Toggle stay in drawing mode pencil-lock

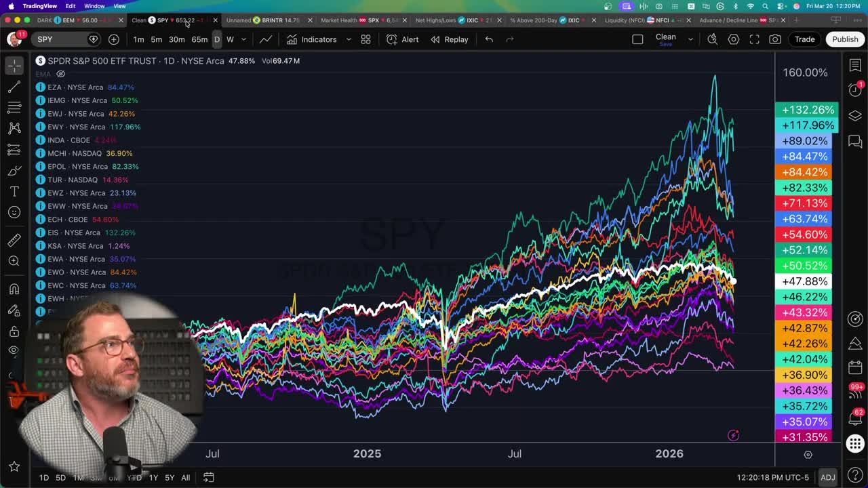(x=14, y=310)
